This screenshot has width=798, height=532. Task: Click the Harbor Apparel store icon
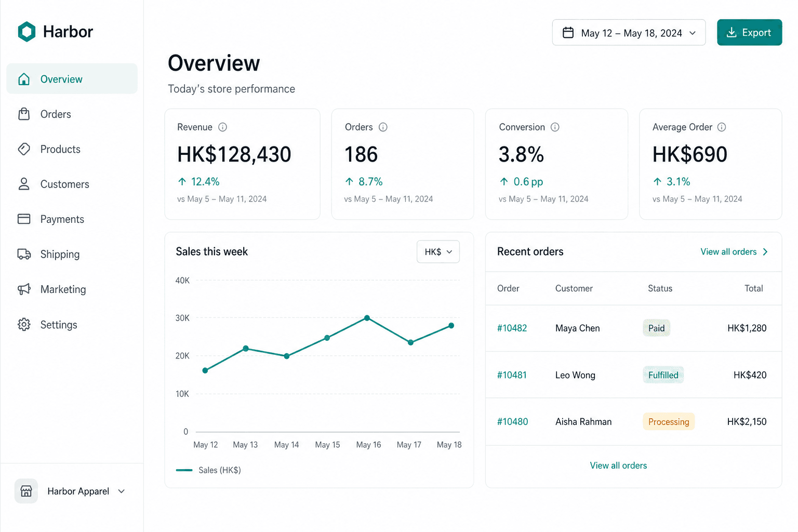click(26, 491)
